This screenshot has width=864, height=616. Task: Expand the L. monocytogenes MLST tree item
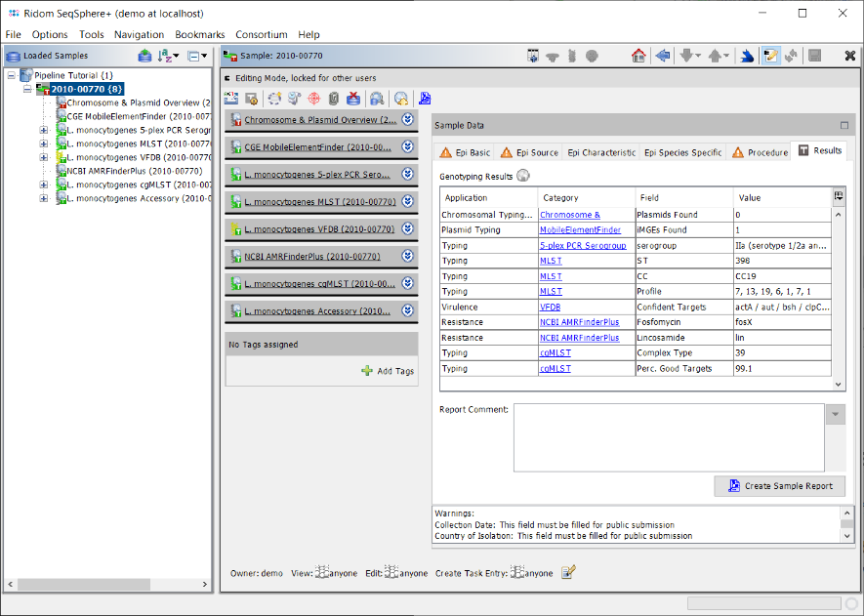(x=43, y=144)
